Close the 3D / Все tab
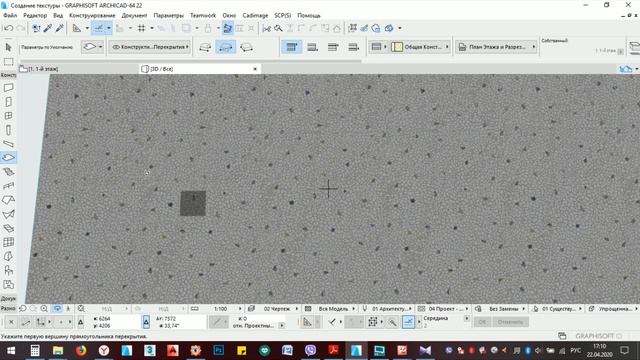 [255, 69]
